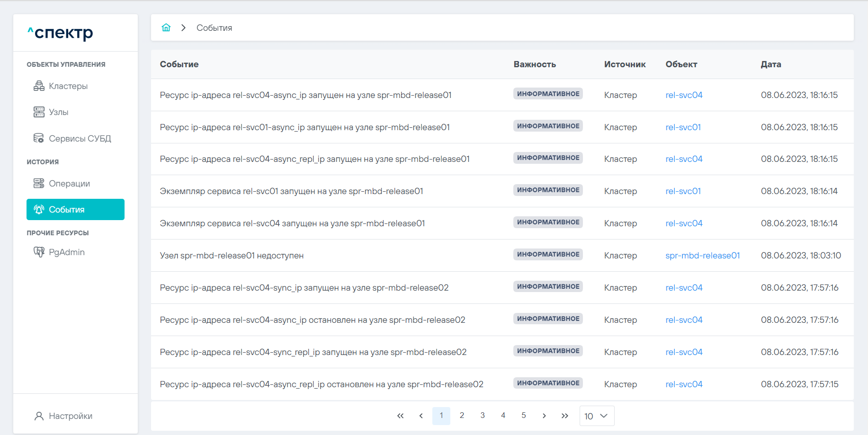Image resolution: width=868 pixels, height=435 pixels.
Task: Click the Спектр logo
Action: coord(61,33)
